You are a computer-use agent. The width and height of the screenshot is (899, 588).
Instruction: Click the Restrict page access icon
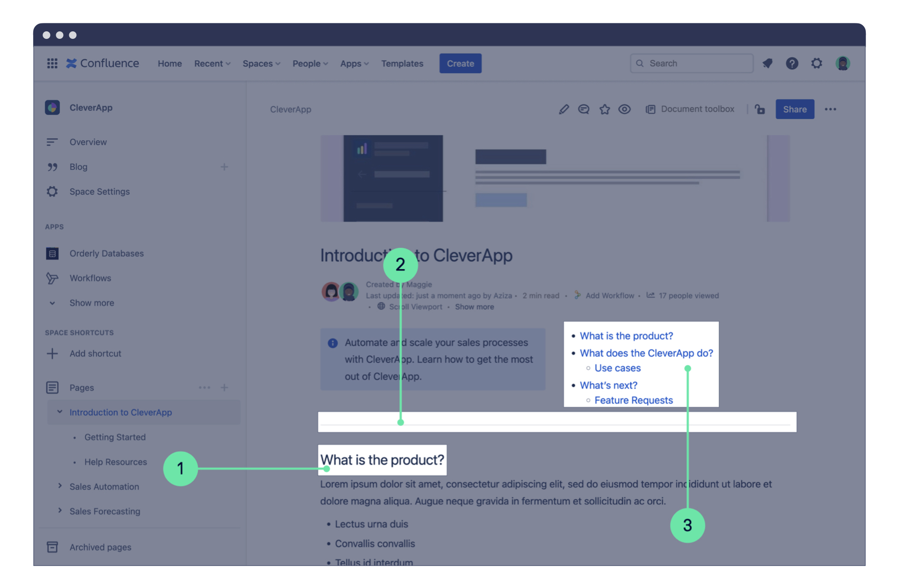point(759,109)
